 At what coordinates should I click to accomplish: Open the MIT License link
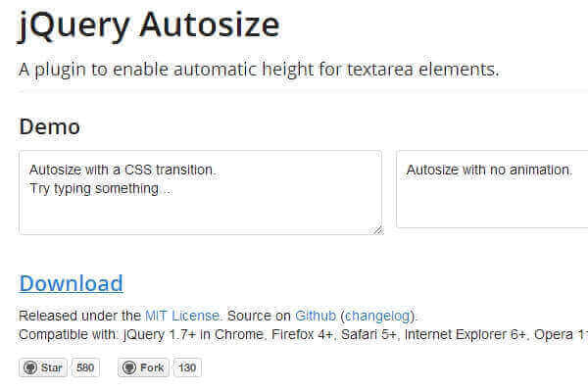(180, 316)
